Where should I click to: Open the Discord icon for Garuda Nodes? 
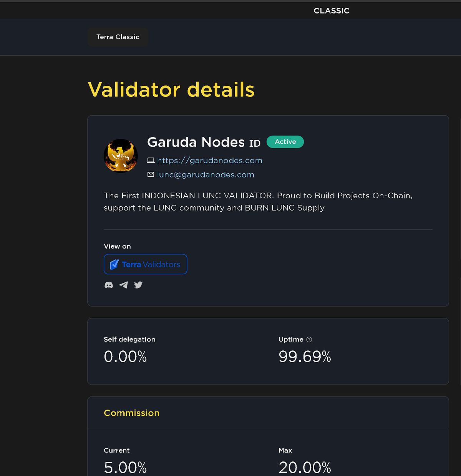[109, 285]
